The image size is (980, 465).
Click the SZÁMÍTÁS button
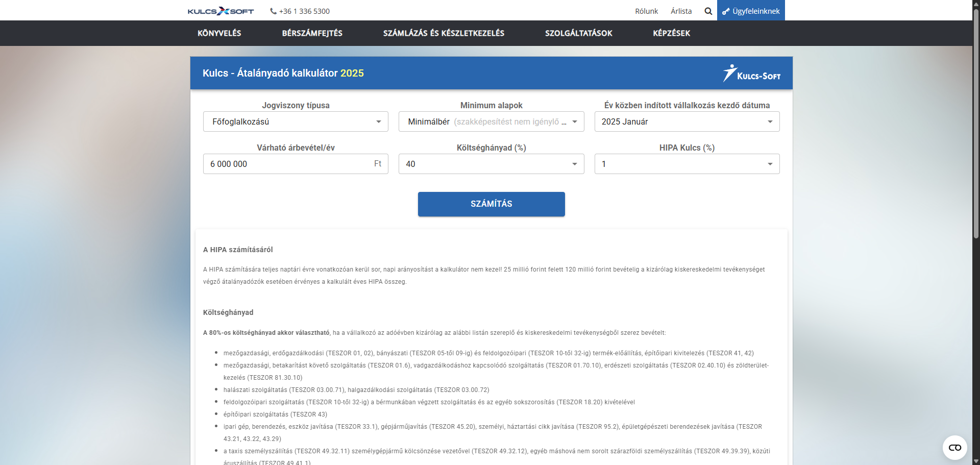tap(491, 204)
